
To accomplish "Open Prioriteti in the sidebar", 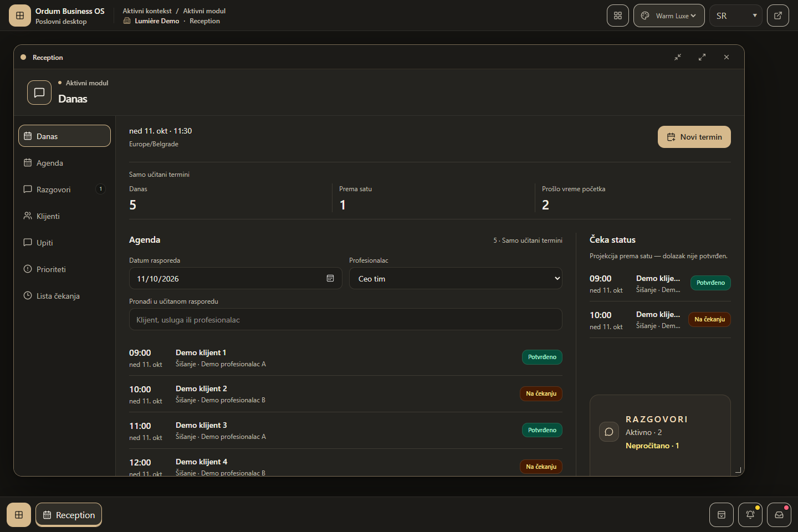I will 64,269.
